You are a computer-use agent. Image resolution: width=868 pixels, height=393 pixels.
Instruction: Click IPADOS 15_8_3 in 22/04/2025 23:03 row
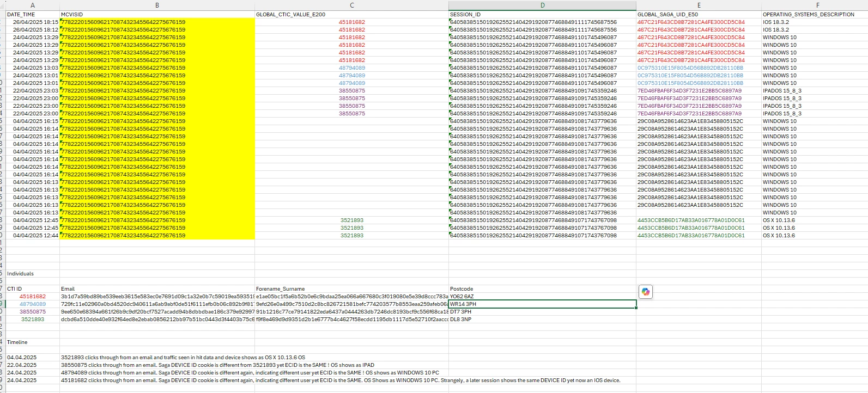(x=815, y=91)
